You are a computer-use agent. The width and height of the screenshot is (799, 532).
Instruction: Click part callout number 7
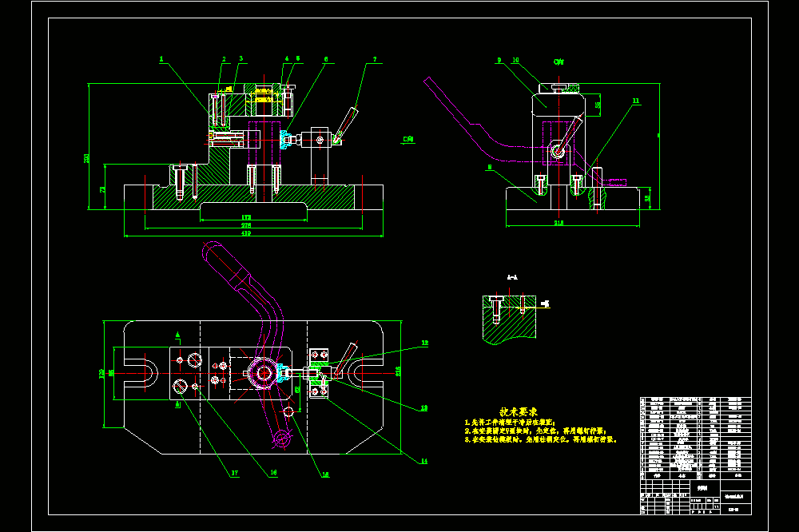point(375,60)
